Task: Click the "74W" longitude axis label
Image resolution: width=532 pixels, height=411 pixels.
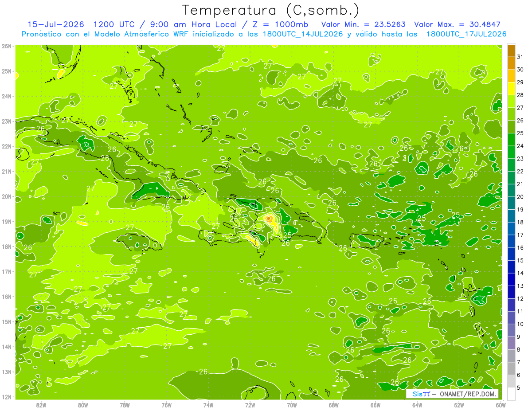Action: [208, 405]
